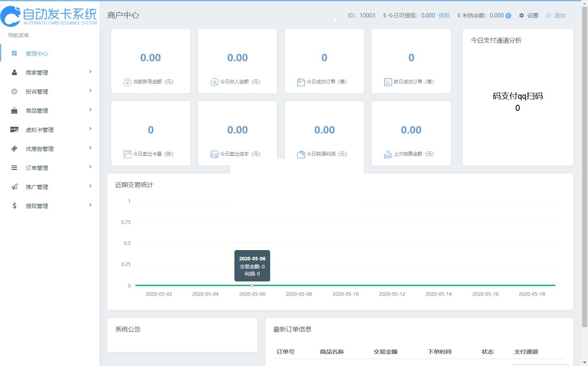
Task: Expand the 订单管理 submenu chevron
Action: click(90, 167)
